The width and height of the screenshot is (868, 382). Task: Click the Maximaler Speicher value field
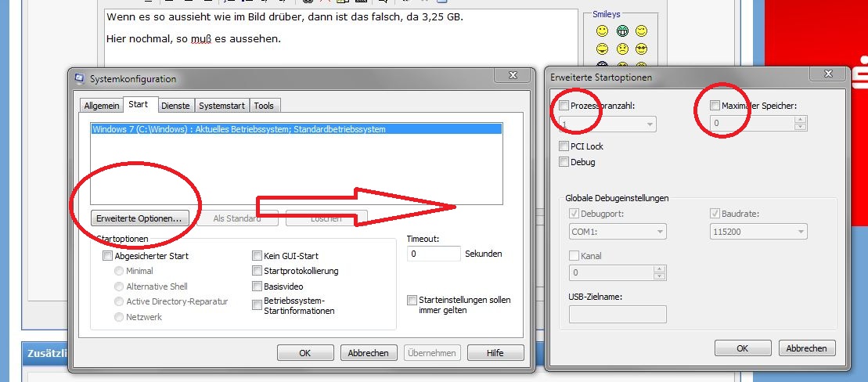(751, 124)
